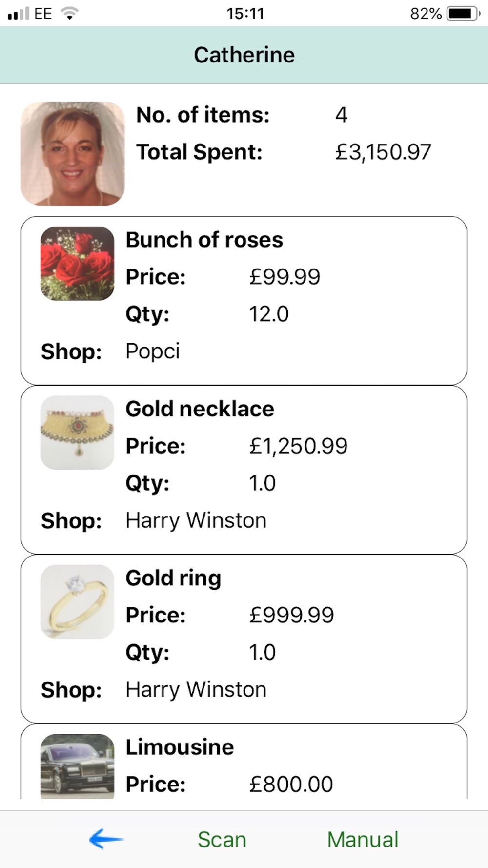Tap the Gold ring image
This screenshot has height=868, width=488.
click(x=77, y=601)
